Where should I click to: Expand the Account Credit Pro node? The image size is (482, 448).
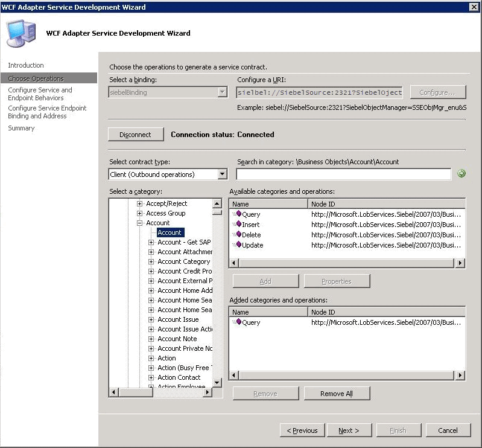[151, 271]
